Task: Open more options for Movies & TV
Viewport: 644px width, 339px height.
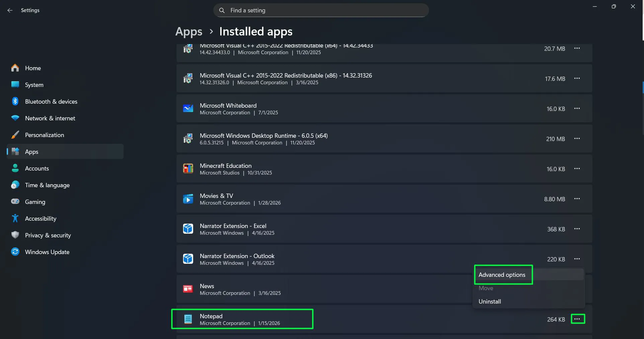Action: coord(577,199)
